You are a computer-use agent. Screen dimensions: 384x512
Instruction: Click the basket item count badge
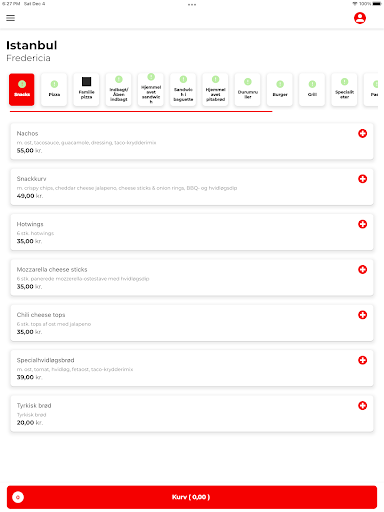click(x=18, y=497)
